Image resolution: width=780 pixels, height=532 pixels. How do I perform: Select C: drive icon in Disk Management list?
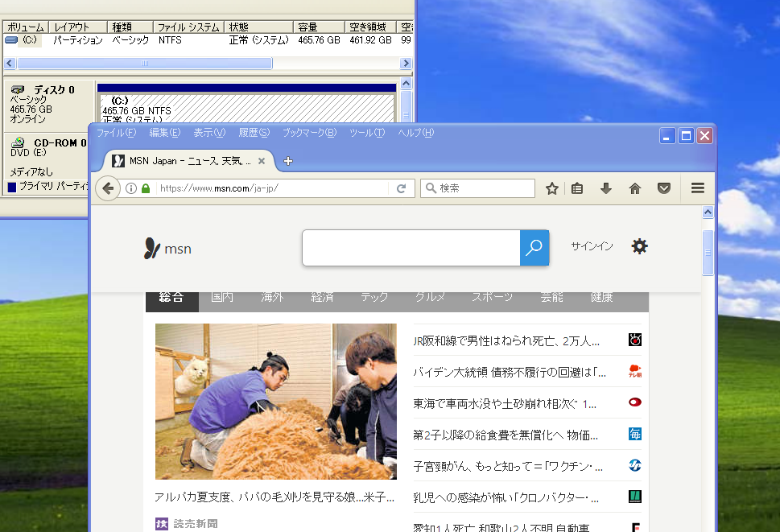tap(11, 39)
